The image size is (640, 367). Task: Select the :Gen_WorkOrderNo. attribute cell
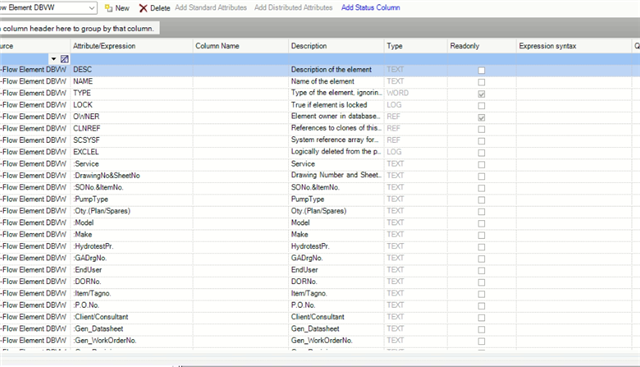point(132,341)
